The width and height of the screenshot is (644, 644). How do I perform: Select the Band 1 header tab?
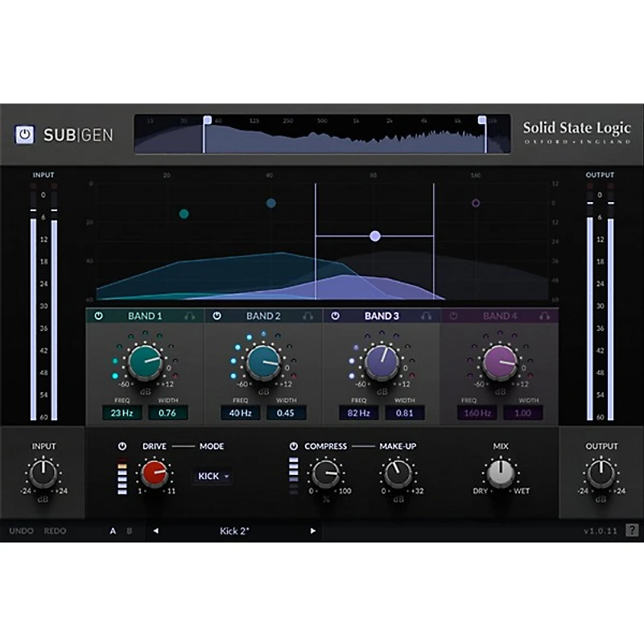[x=145, y=316]
